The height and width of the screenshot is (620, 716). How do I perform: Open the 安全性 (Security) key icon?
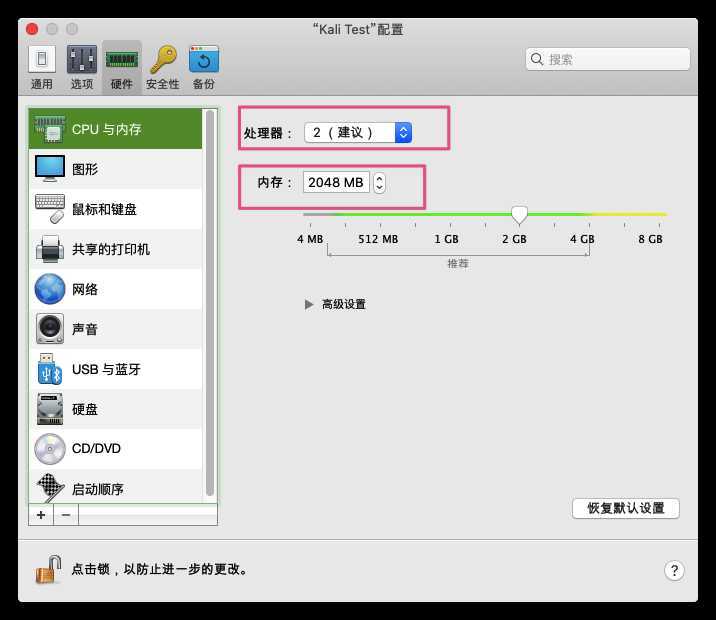163,59
